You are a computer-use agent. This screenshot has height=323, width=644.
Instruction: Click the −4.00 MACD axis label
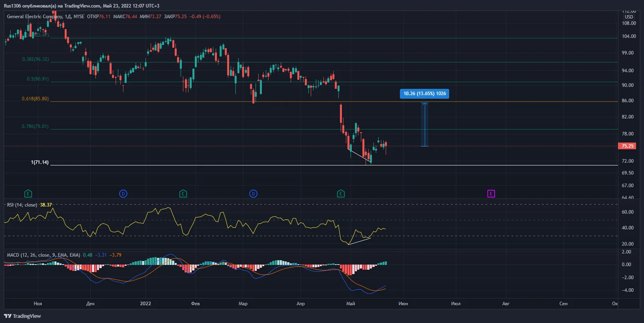[x=627, y=290]
